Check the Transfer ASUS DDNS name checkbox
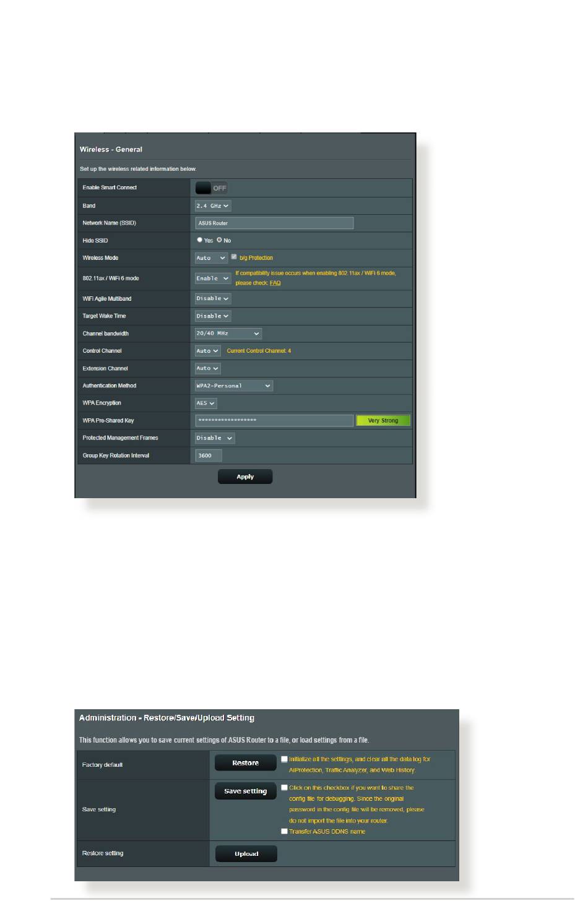 click(x=285, y=831)
